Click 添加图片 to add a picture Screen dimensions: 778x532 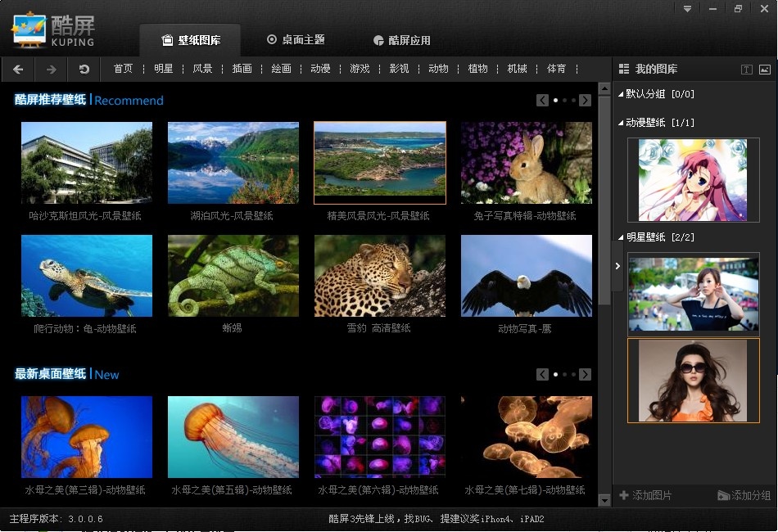645,495
